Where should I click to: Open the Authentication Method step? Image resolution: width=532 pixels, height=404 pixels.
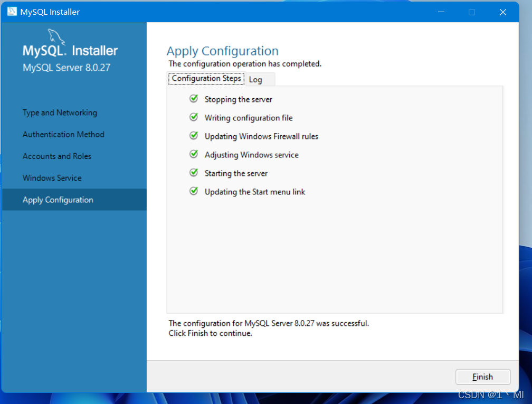[x=63, y=135]
